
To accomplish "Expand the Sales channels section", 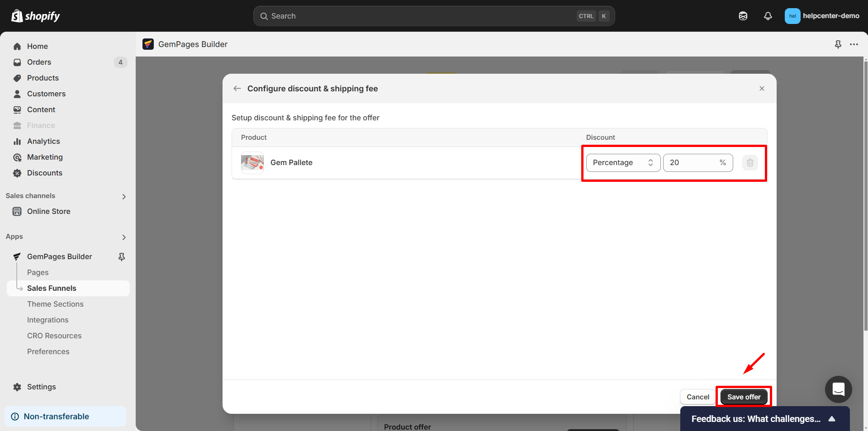I will click(124, 196).
